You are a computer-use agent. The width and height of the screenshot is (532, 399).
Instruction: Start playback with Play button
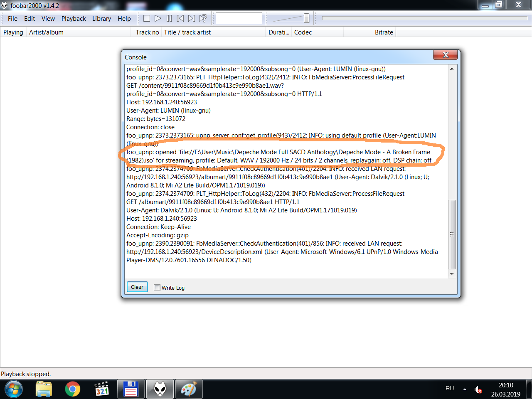click(158, 18)
